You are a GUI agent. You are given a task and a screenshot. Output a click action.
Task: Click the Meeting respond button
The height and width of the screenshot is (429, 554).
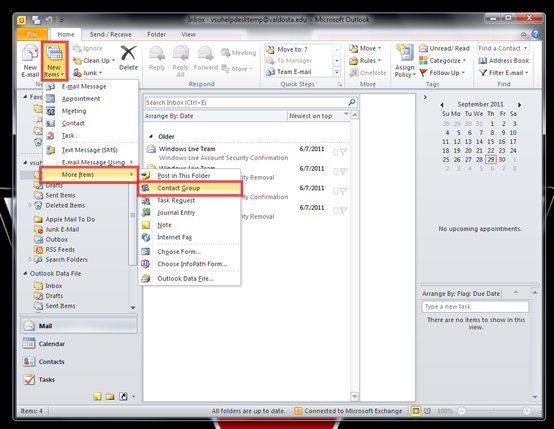point(238,53)
